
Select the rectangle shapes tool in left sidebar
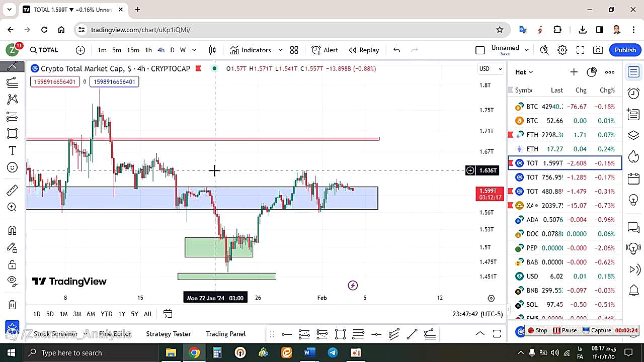click(12, 134)
